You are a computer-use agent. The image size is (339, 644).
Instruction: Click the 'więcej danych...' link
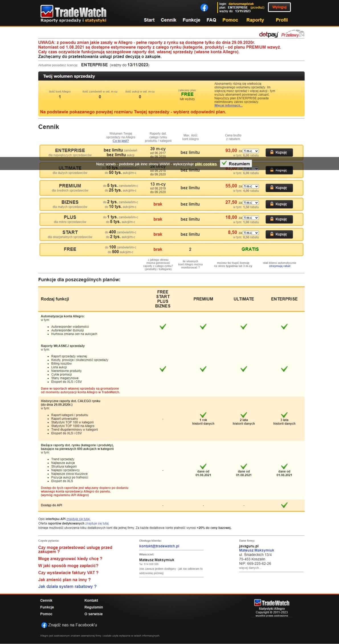(250, 568)
